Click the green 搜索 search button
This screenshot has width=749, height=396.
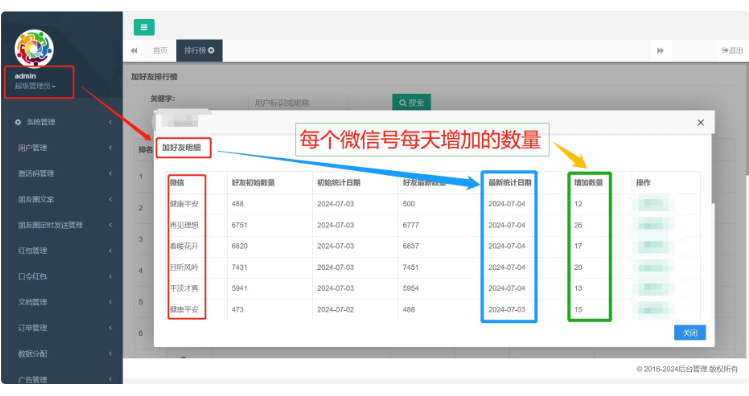[411, 102]
